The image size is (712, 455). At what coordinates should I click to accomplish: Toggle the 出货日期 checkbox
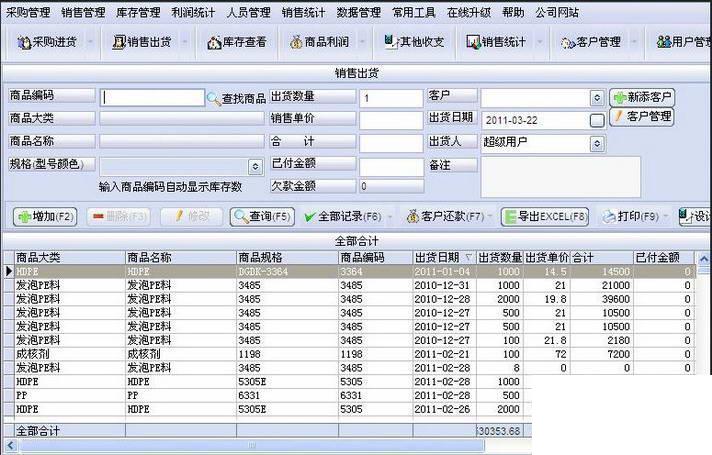[597, 120]
